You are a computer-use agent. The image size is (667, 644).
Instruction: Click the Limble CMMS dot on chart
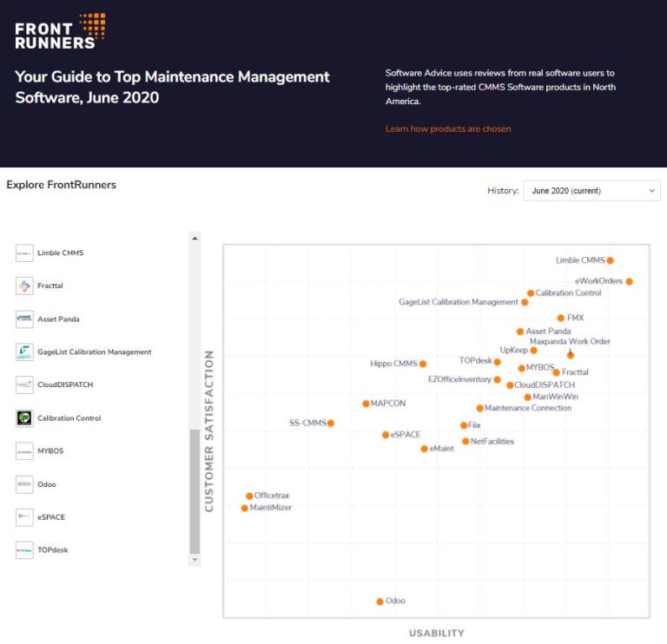pos(610,260)
